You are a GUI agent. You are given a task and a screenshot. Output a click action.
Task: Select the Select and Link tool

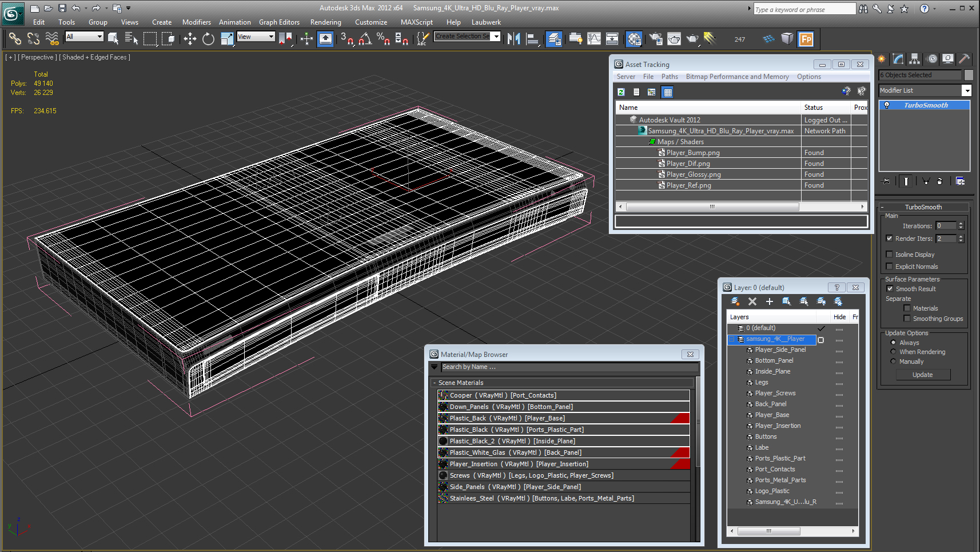(x=15, y=38)
